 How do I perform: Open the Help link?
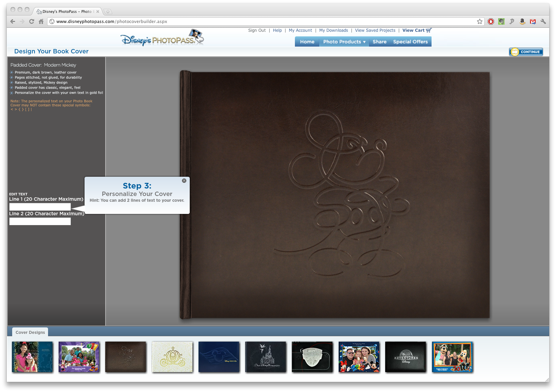tap(277, 30)
